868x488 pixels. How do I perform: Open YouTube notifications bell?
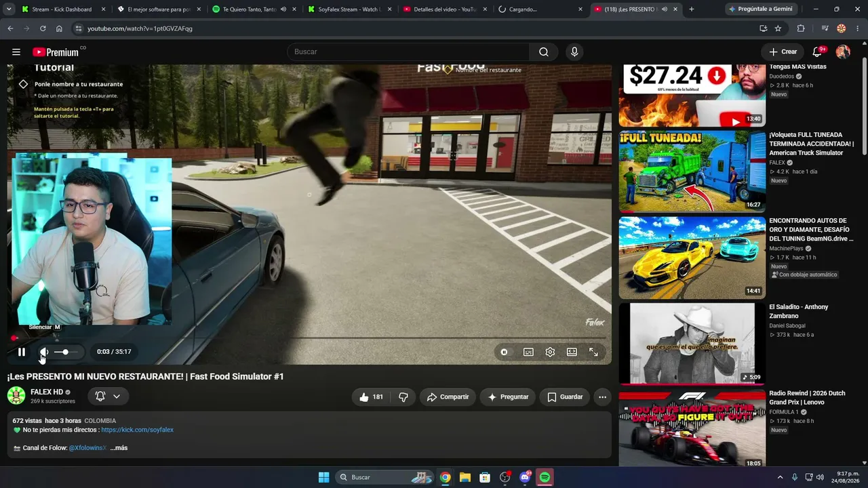tap(817, 52)
